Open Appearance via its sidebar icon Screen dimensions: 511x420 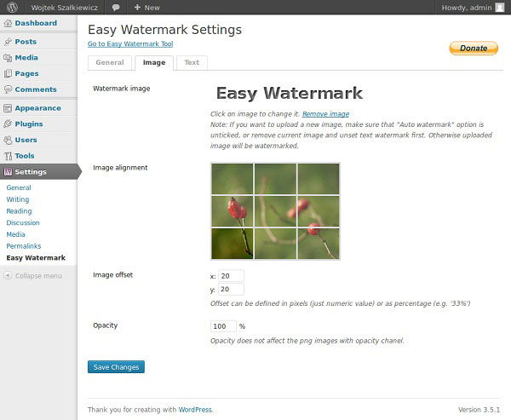[8, 108]
